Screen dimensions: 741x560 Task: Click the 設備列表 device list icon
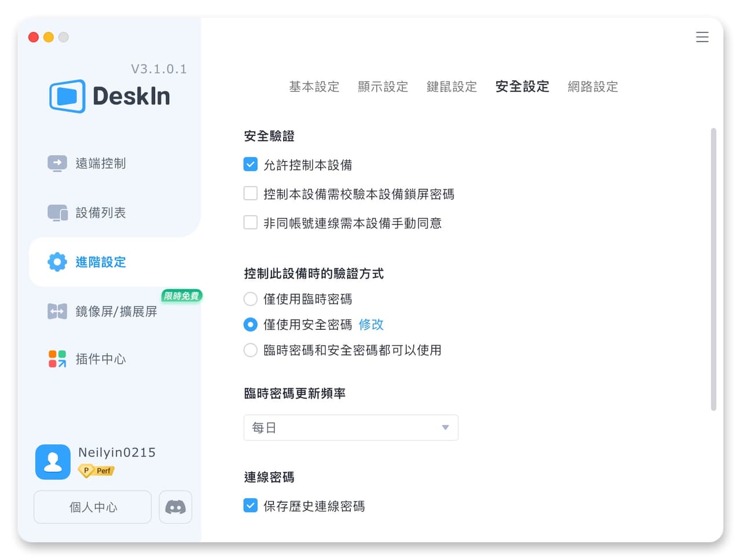(57, 213)
